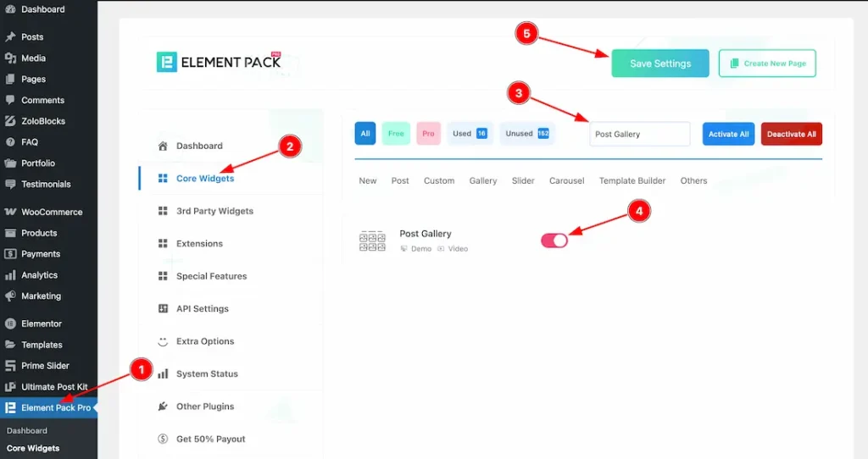Click the Post Gallery widget title

(426, 234)
